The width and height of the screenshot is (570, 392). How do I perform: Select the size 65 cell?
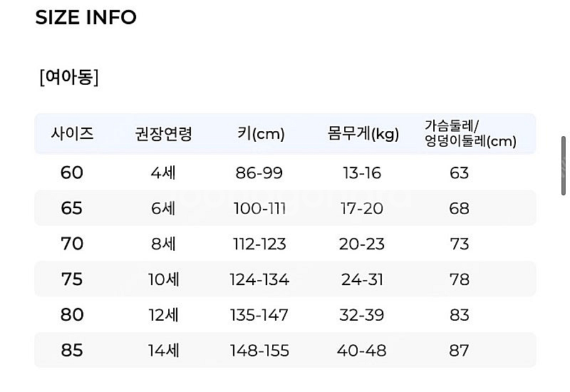coord(72,208)
